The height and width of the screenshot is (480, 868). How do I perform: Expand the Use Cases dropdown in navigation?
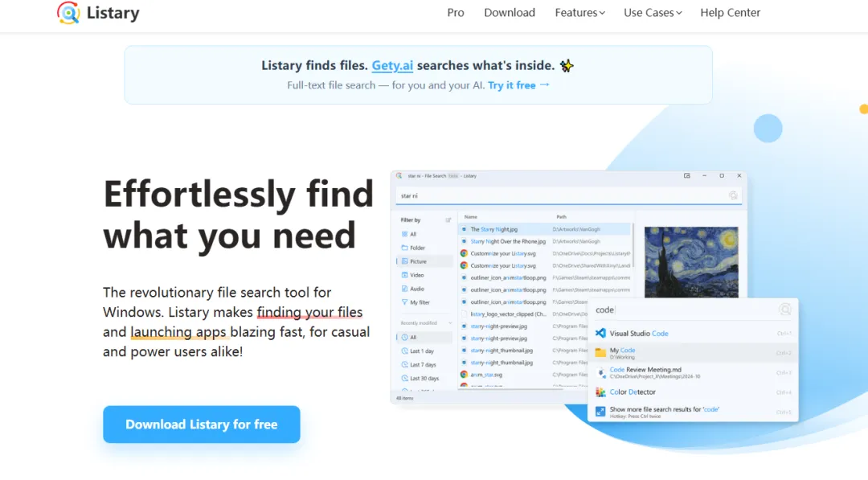[x=653, y=13]
